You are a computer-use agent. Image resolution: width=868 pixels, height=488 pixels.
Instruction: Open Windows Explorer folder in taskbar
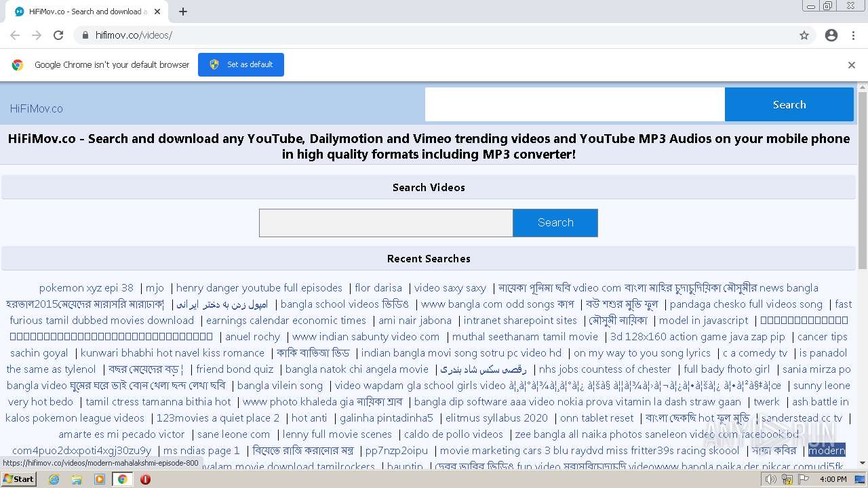coord(77,479)
